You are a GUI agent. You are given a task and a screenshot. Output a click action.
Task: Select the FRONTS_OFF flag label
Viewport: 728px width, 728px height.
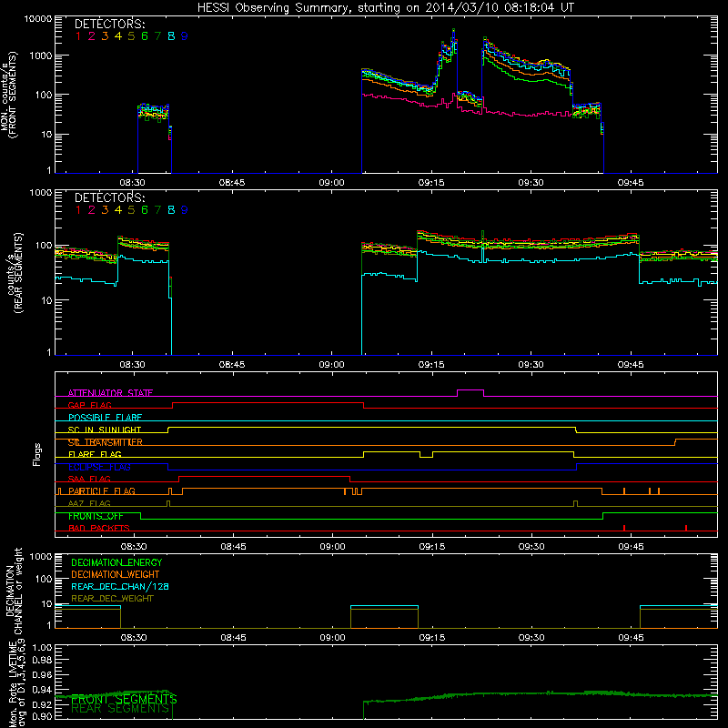click(96, 516)
